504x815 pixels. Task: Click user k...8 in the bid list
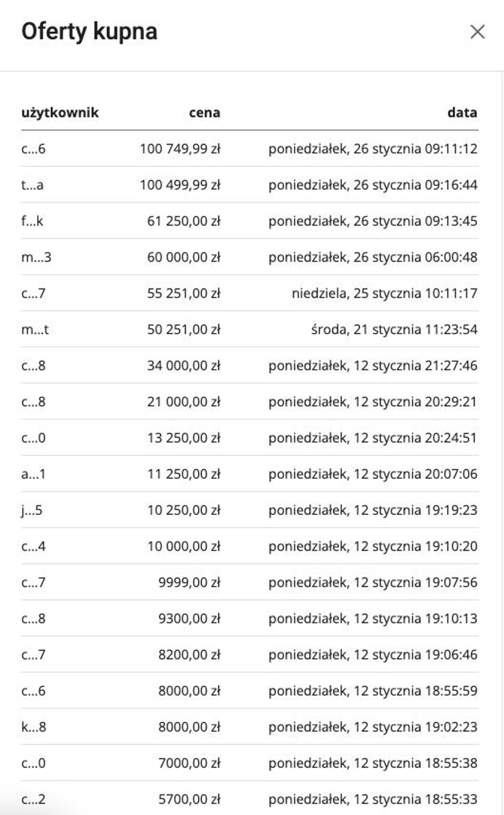pos(33,727)
